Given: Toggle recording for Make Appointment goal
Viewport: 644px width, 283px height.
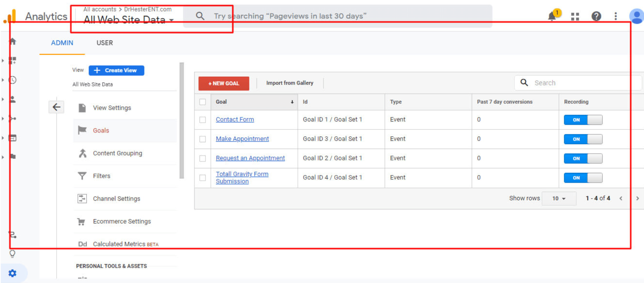Looking at the screenshot, I should pyautogui.click(x=583, y=139).
